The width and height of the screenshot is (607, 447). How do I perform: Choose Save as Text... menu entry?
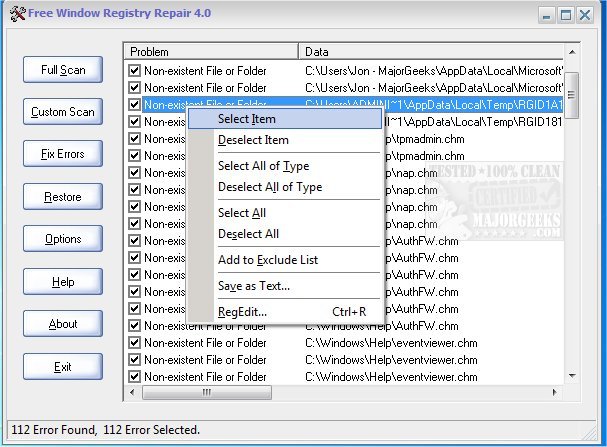coord(285,286)
